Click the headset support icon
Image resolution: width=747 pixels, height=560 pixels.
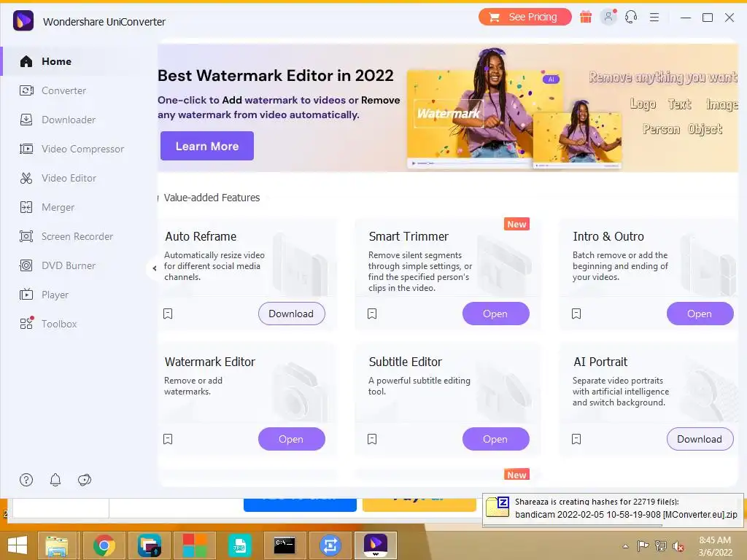click(631, 17)
